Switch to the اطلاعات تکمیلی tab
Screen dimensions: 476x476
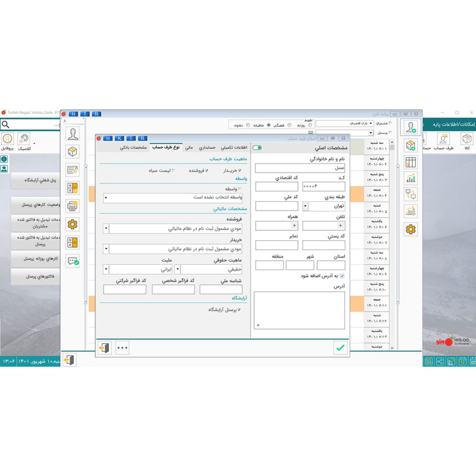pyautogui.click(x=234, y=148)
